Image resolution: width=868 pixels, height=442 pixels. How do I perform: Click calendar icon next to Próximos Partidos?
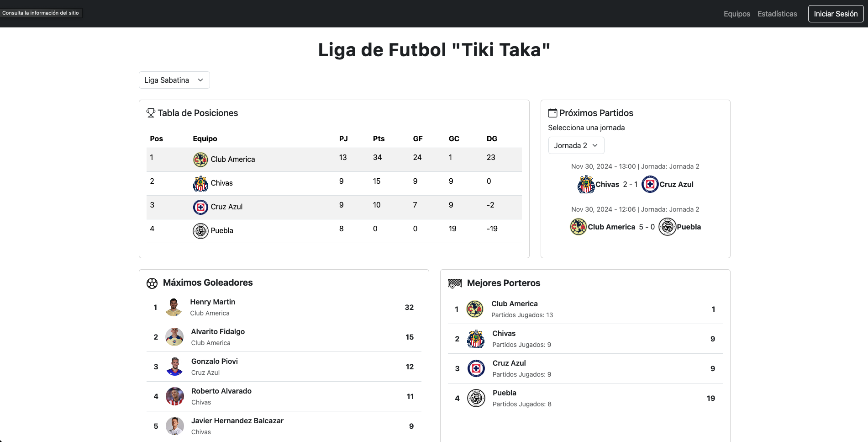point(552,113)
